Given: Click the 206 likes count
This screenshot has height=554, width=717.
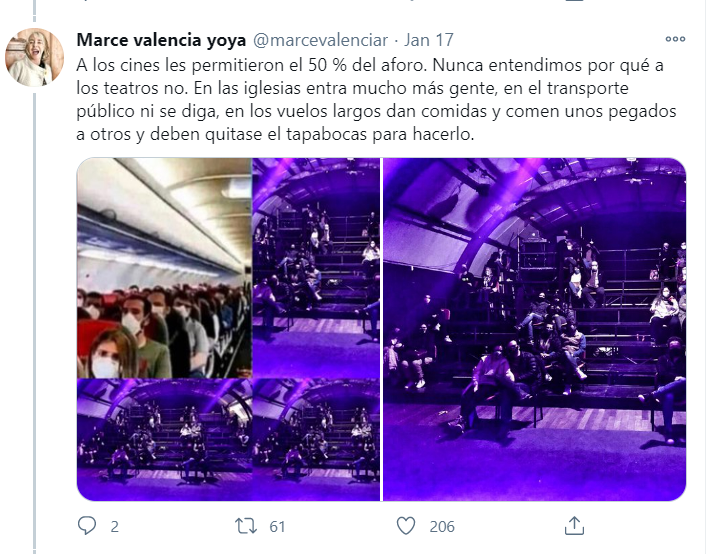Looking at the screenshot, I should [x=442, y=527].
